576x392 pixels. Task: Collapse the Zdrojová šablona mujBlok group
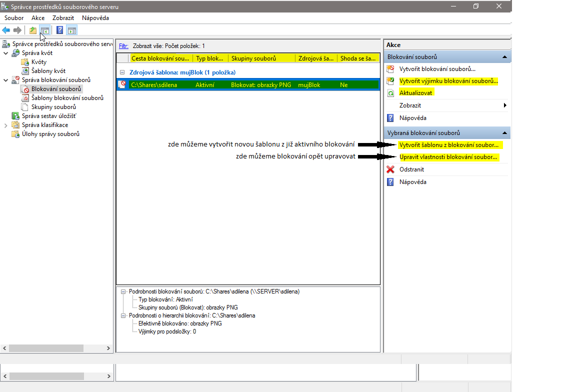tap(122, 72)
